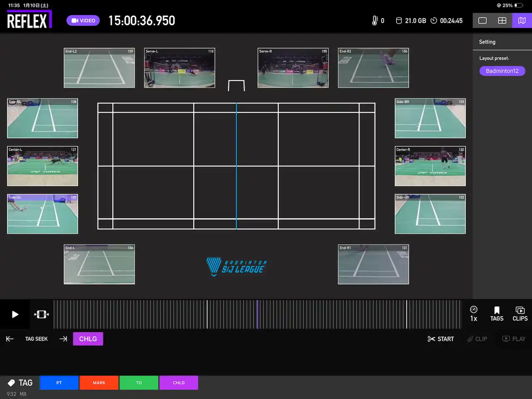Toggle the VIDEO mode pill
This screenshot has height=399, width=532.
pos(83,20)
